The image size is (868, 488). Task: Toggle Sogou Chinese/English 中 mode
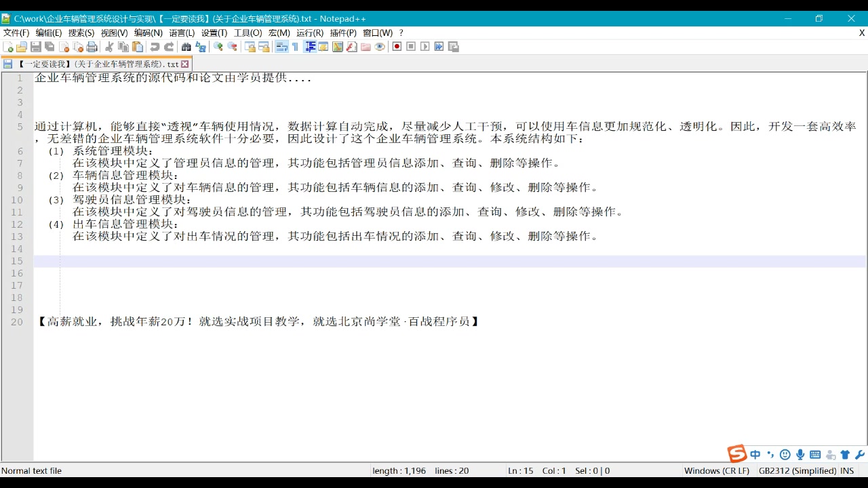coord(755,455)
